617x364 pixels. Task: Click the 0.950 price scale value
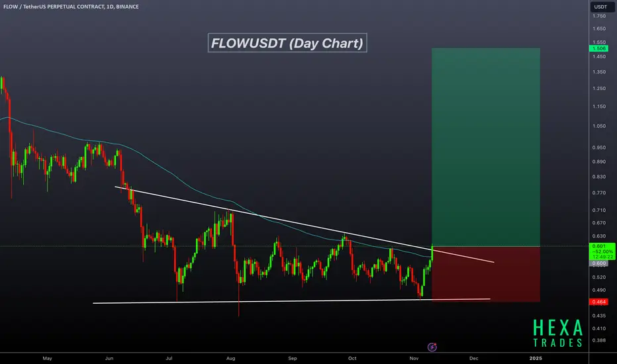click(x=599, y=148)
